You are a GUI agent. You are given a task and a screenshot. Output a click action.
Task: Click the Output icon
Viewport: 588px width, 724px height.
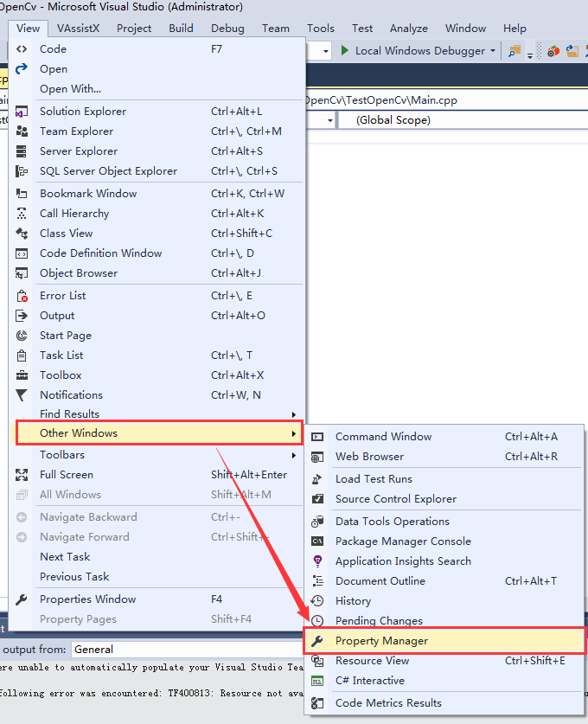click(x=22, y=316)
